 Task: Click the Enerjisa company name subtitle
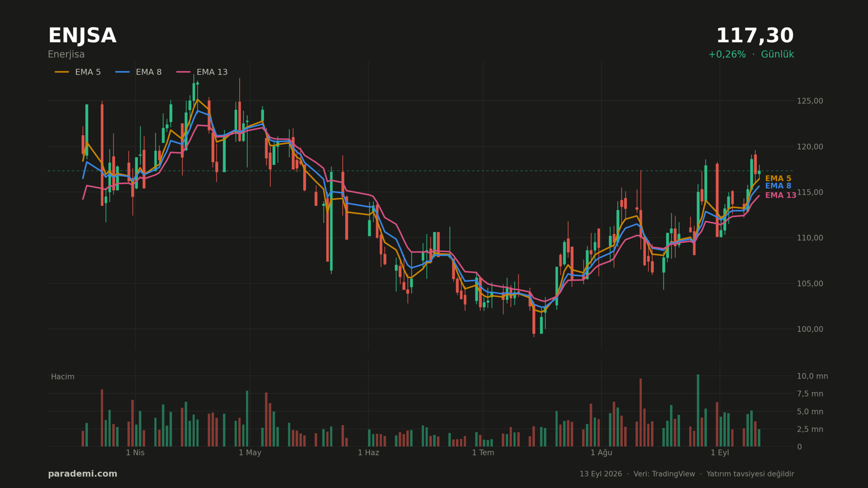(x=66, y=54)
